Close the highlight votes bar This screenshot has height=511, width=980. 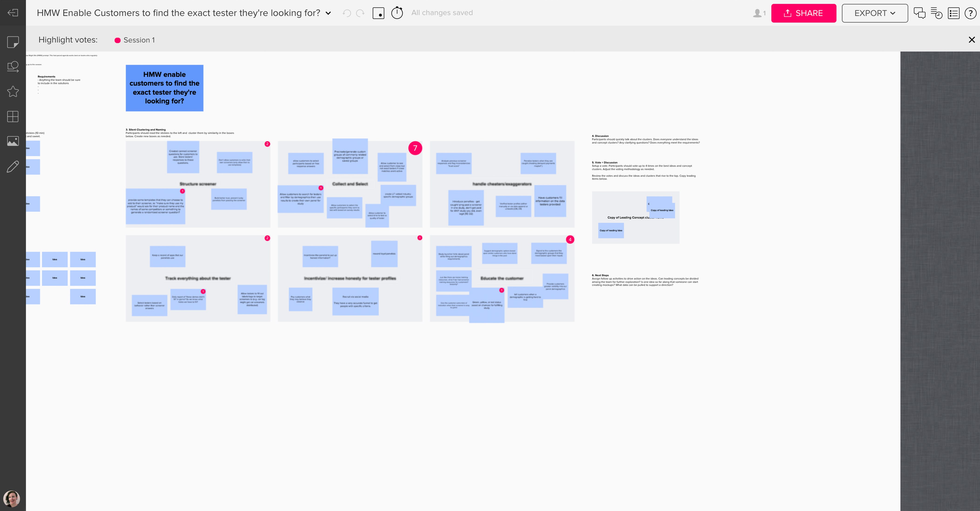tap(972, 40)
